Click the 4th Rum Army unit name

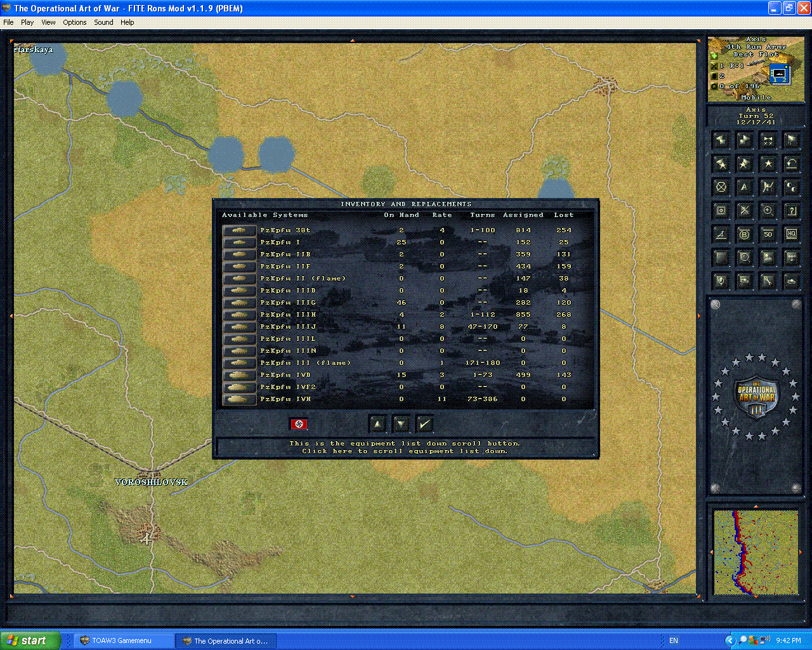pyautogui.click(x=756, y=47)
